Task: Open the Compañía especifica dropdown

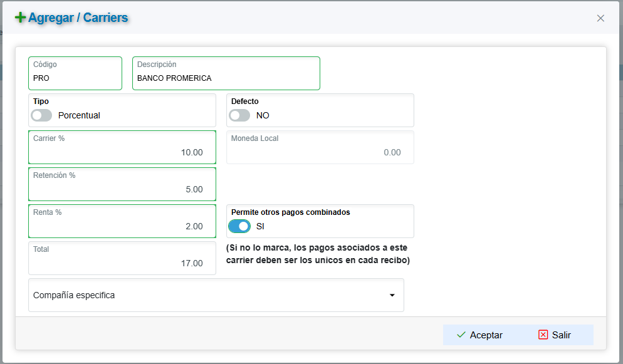Action: [x=216, y=295]
